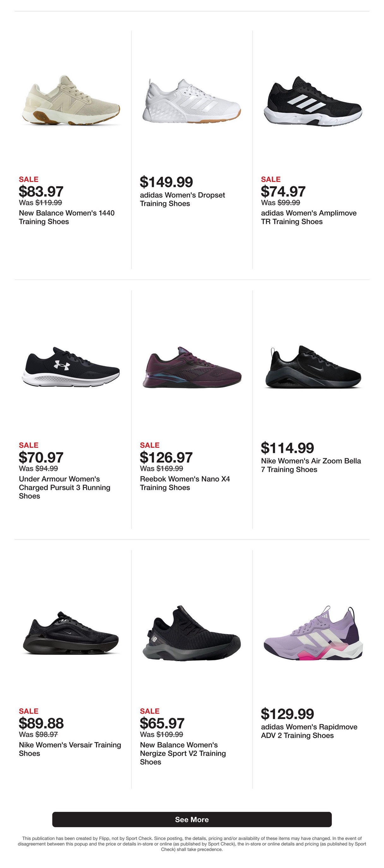The width and height of the screenshot is (384, 868).
Task: Open adidas Women's Rapidmove ADV 2 title
Action: (309, 731)
